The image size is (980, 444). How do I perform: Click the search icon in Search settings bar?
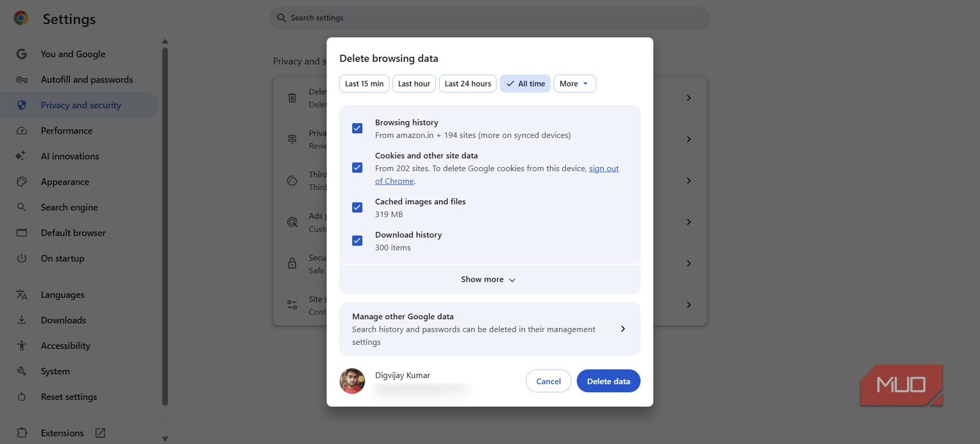282,18
